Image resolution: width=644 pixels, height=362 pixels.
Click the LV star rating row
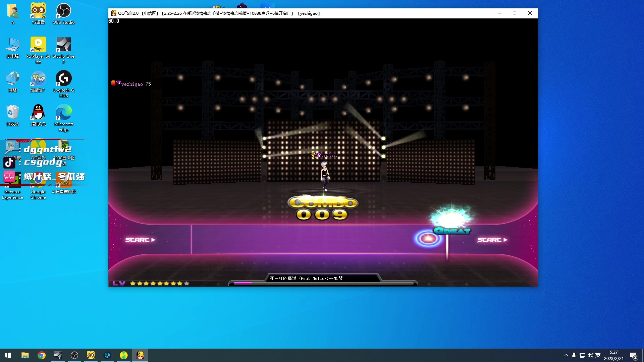(x=151, y=284)
